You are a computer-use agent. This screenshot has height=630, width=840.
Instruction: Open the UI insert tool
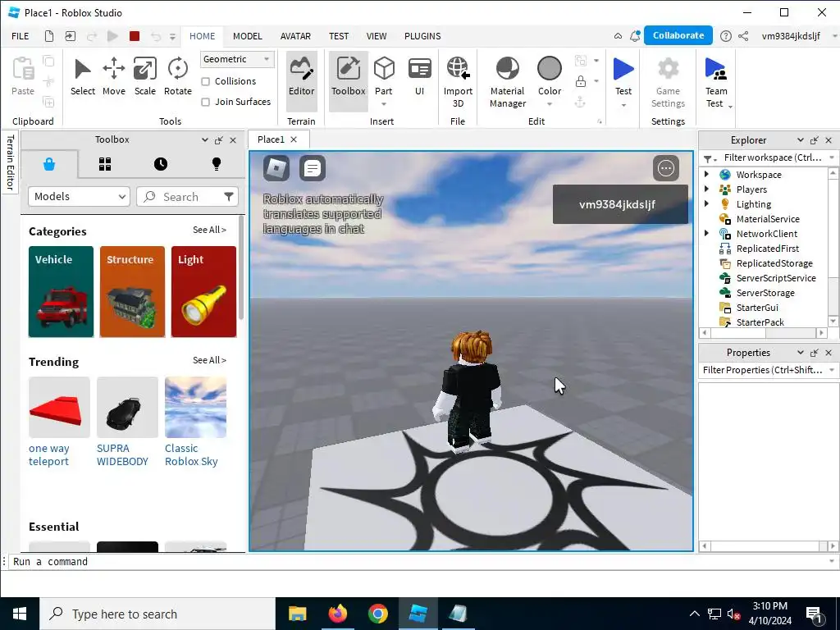tap(419, 77)
